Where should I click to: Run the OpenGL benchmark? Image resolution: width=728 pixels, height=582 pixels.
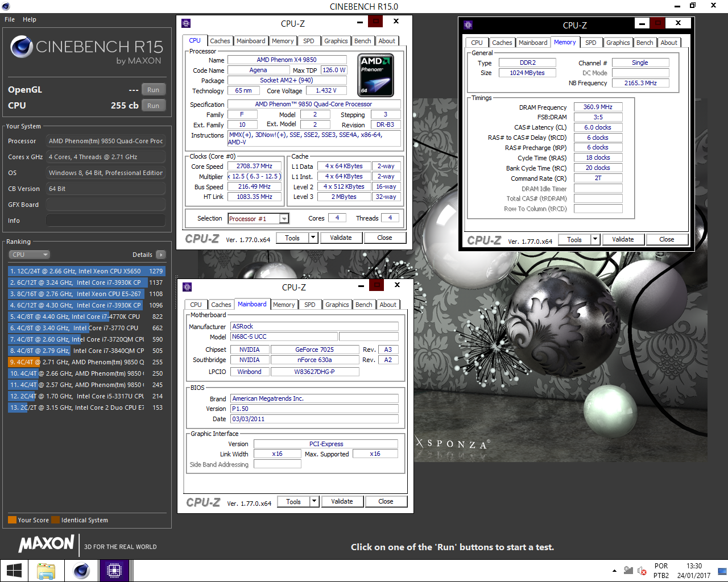(x=154, y=90)
